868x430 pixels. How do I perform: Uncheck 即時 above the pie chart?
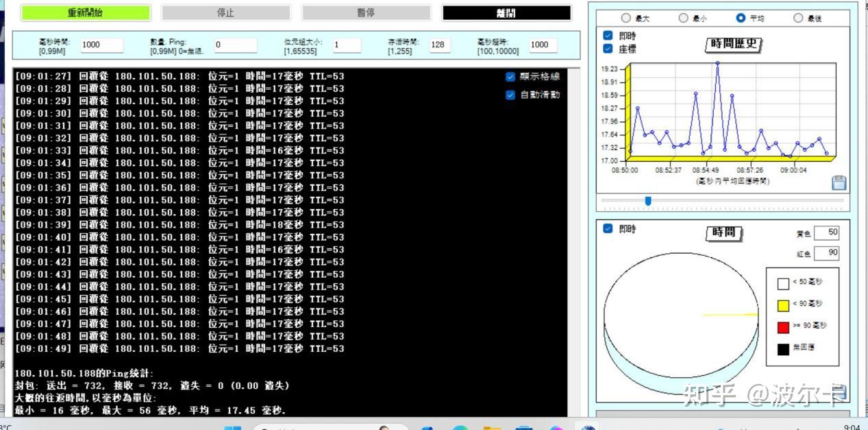[608, 229]
